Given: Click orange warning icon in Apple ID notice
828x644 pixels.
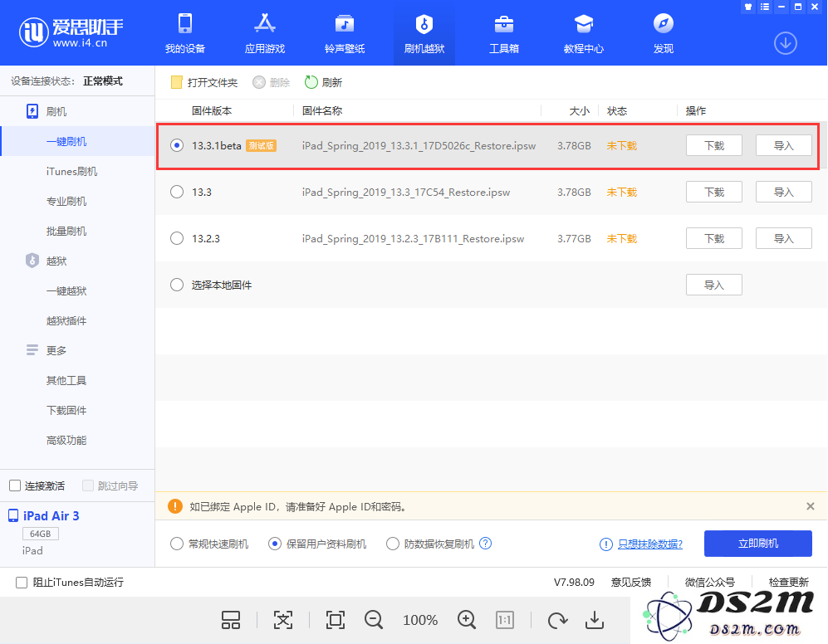Looking at the screenshot, I should point(174,506).
